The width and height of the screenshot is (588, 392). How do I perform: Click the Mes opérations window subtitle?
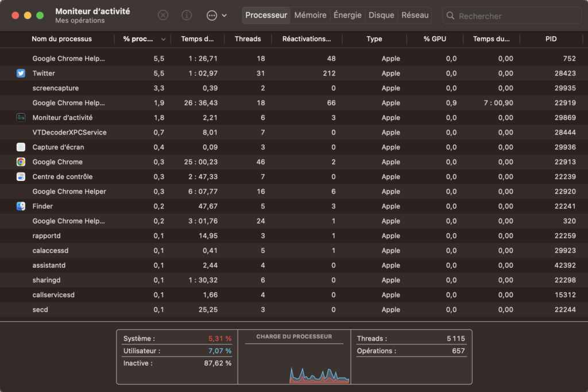[80, 21]
